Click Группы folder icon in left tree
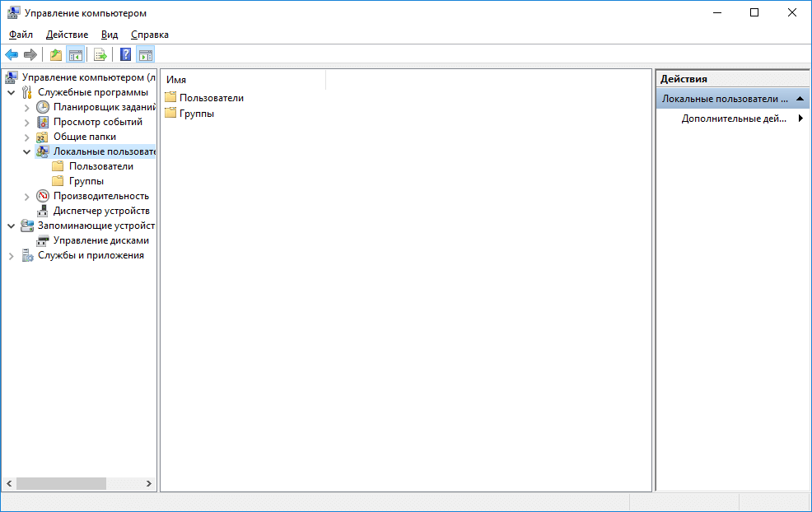Image resolution: width=812 pixels, height=512 pixels. (x=58, y=181)
